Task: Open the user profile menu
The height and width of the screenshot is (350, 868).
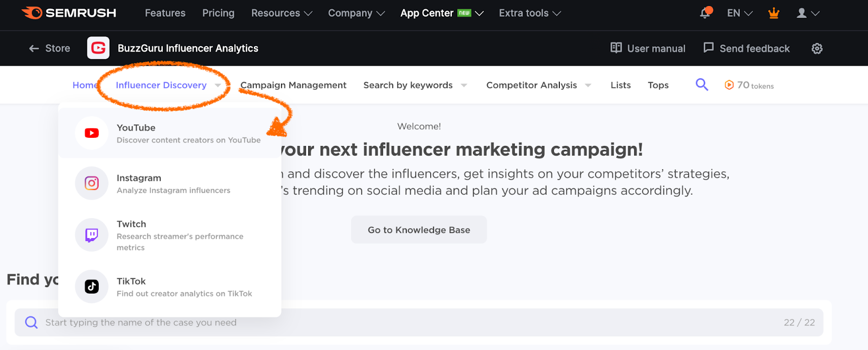Action: click(x=808, y=13)
